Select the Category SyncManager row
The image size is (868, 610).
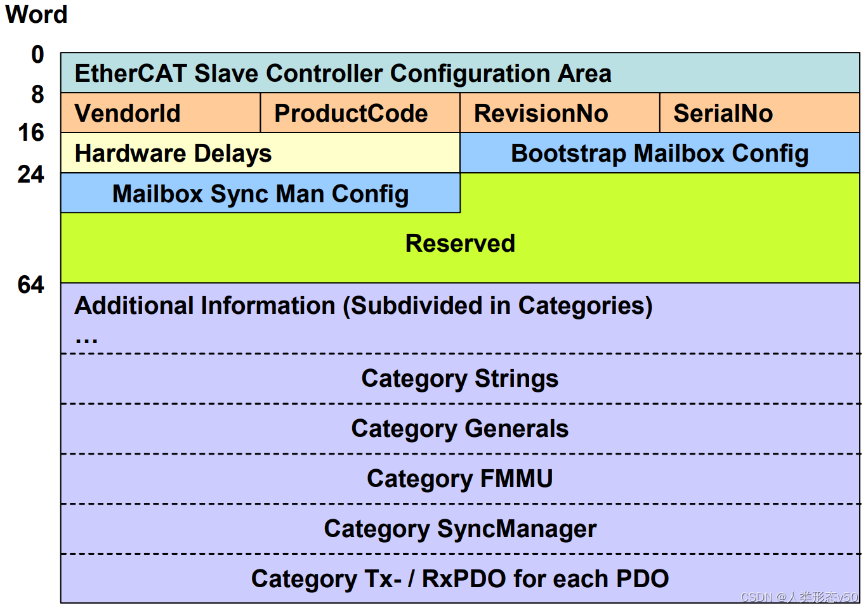tap(460, 528)
